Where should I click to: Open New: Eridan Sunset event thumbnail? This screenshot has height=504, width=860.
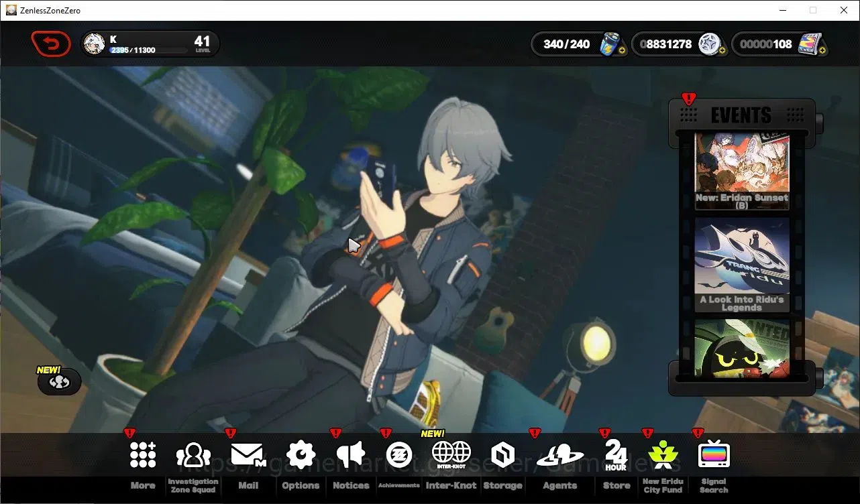pyautogui.click(x=742, y=172)
